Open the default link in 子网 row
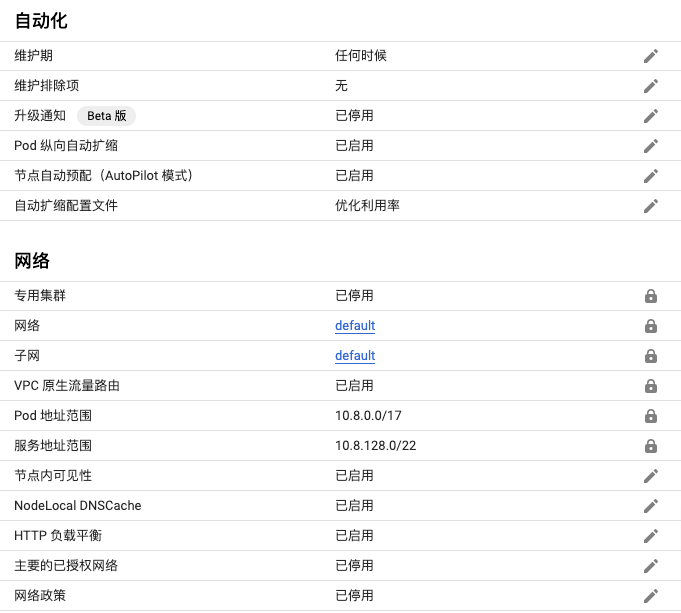Image resolution: width=681 pixels, height=613 pixels. 355,356
